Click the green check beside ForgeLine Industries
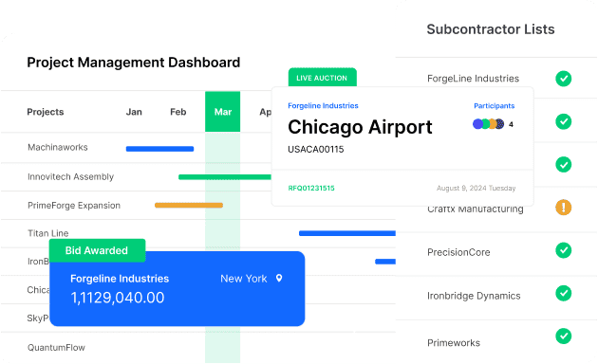This screenshot has height=364, width=598. pos(563,79)
